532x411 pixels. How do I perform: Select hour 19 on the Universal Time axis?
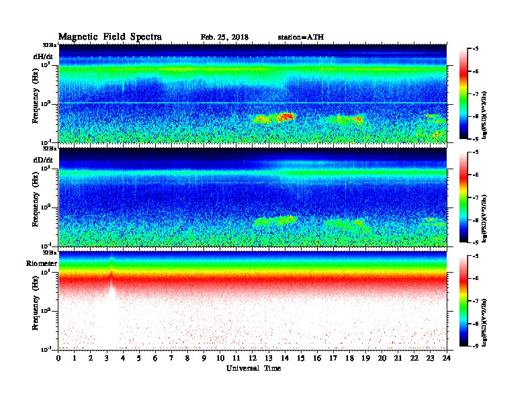pos(365,359)
